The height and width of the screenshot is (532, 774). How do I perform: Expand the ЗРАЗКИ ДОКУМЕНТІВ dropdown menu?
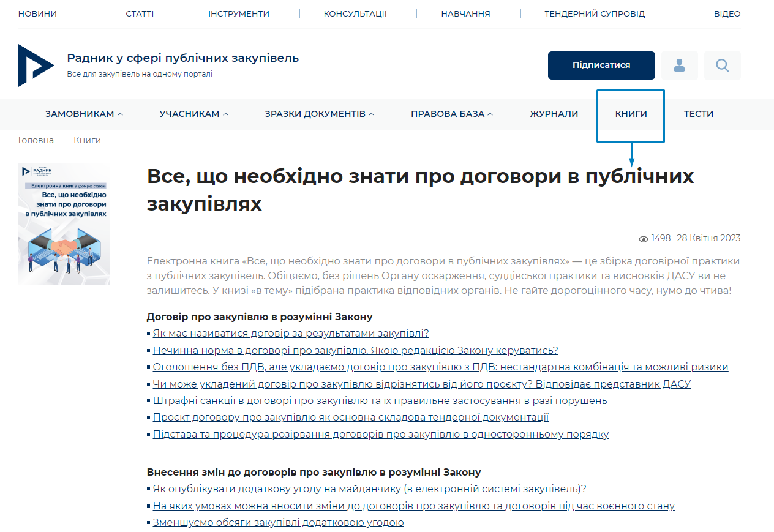(x=320, y=114)
